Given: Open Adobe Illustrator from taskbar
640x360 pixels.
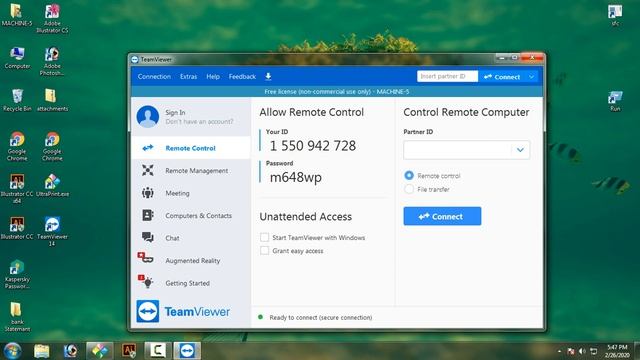Looking at the screenshot, I should coord(129,351).
